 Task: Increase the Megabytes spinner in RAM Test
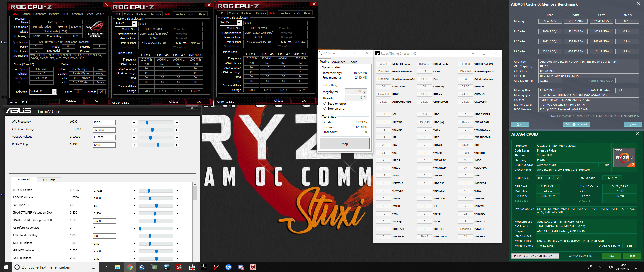365,90
